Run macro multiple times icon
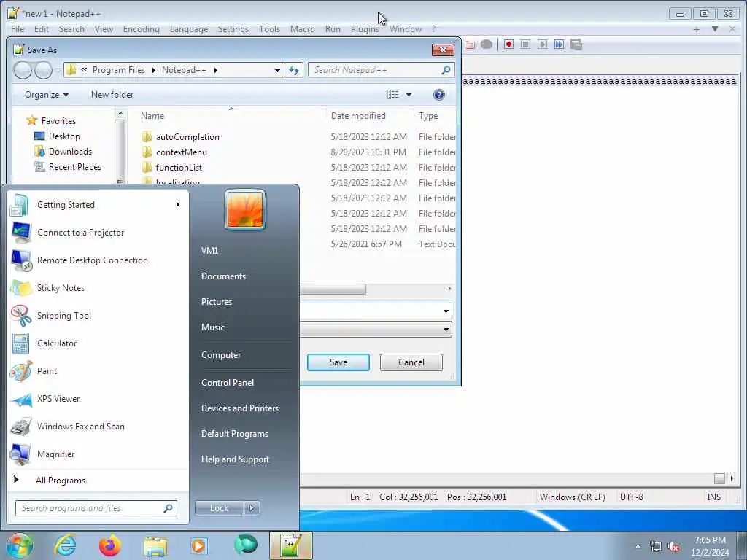The image size is (747, 560). click(560, 44)
